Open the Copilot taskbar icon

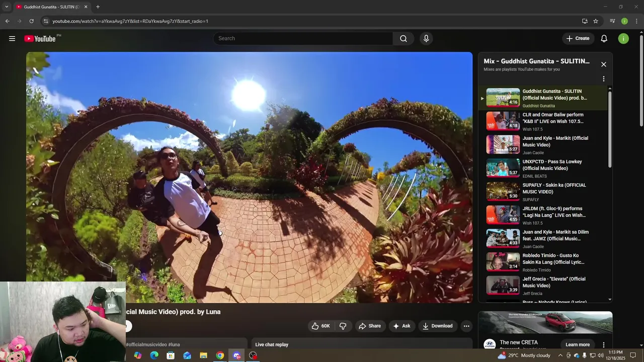[x=137, y=355]
